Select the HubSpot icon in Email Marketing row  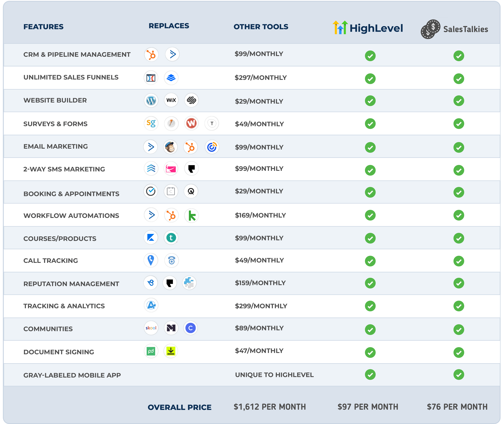[191, 147]
